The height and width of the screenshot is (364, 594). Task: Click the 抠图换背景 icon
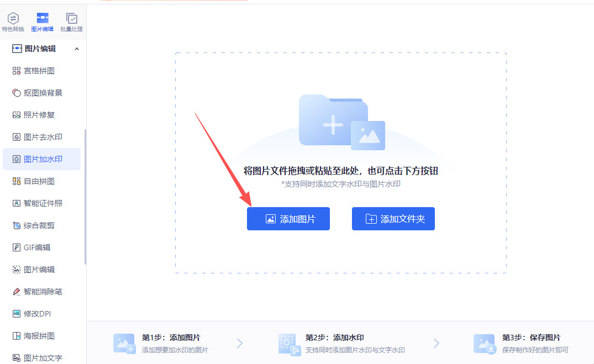[16, 93]
